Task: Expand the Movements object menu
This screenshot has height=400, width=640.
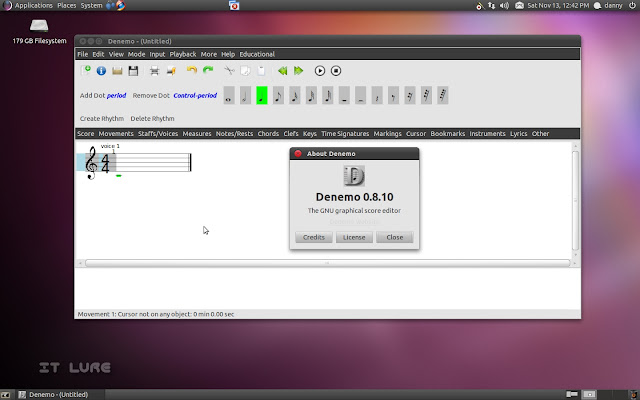Action: click(116, 134)
